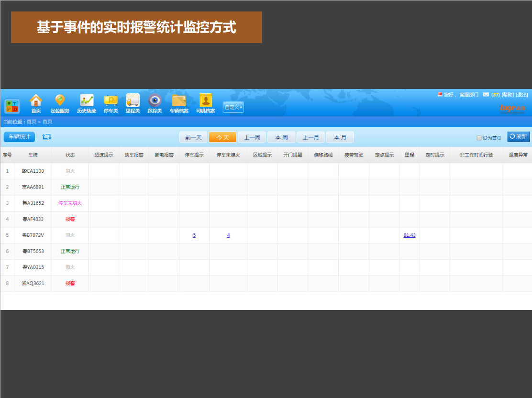The height and width of the screenshot is (398, 532).
Task: Click the mail envelope message icon
Action: (486, 95)
